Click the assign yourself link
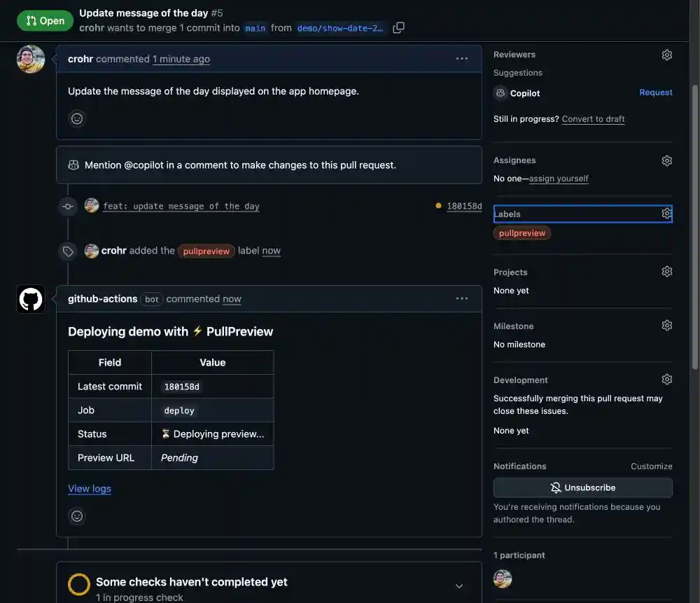 click(x=559, y=179)
